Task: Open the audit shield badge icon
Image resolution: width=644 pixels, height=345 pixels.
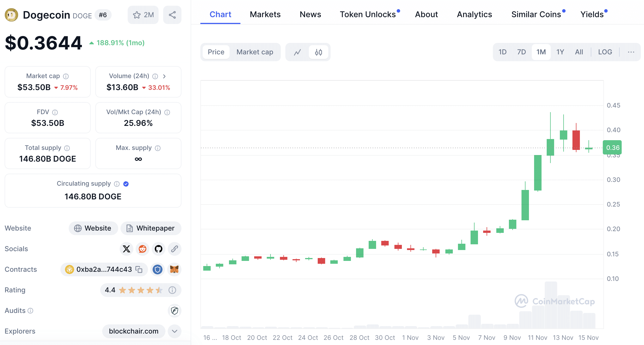Action: (x=175, y=311)
